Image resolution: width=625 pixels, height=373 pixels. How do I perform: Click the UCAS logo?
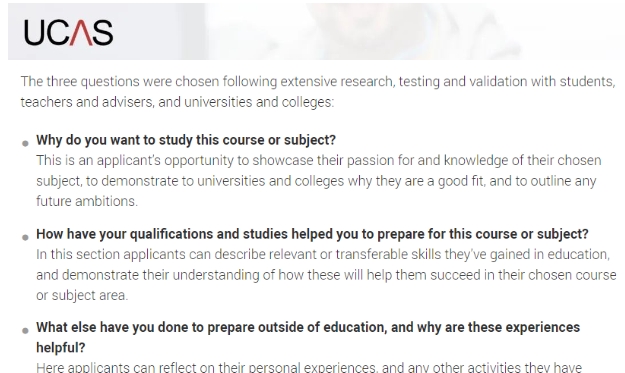[x=69, y=33]
